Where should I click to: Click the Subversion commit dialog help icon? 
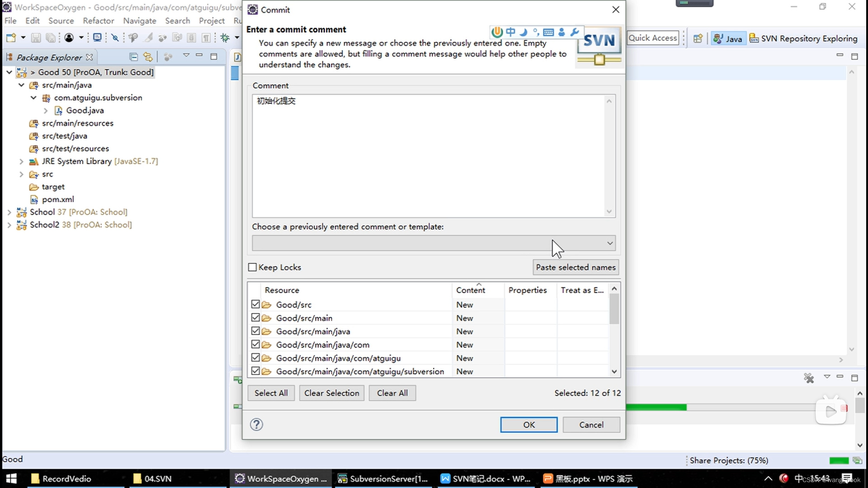256,425
